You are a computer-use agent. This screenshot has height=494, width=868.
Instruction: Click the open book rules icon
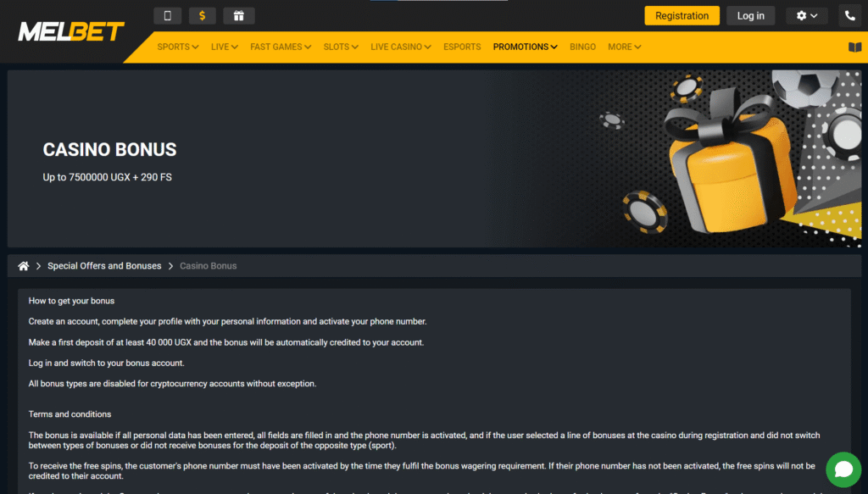[x=854, y=47]
